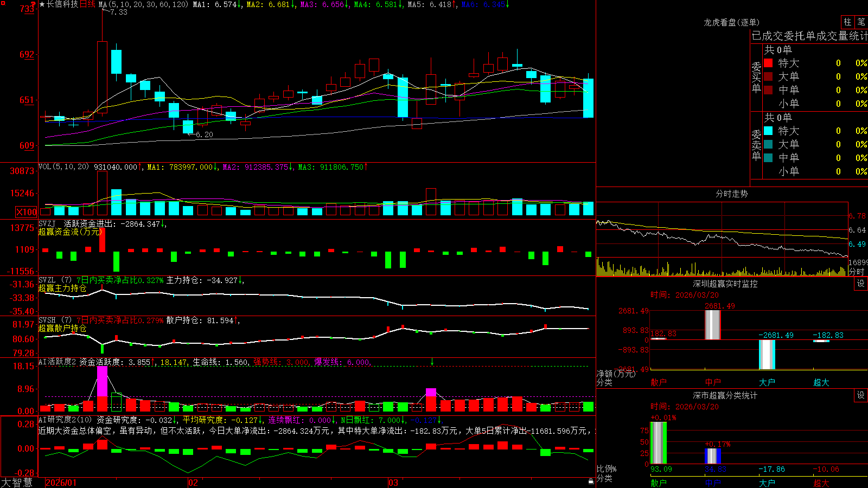
Task: Click the 深市超赢分类统计 panel title
Action: pos(725,395)
